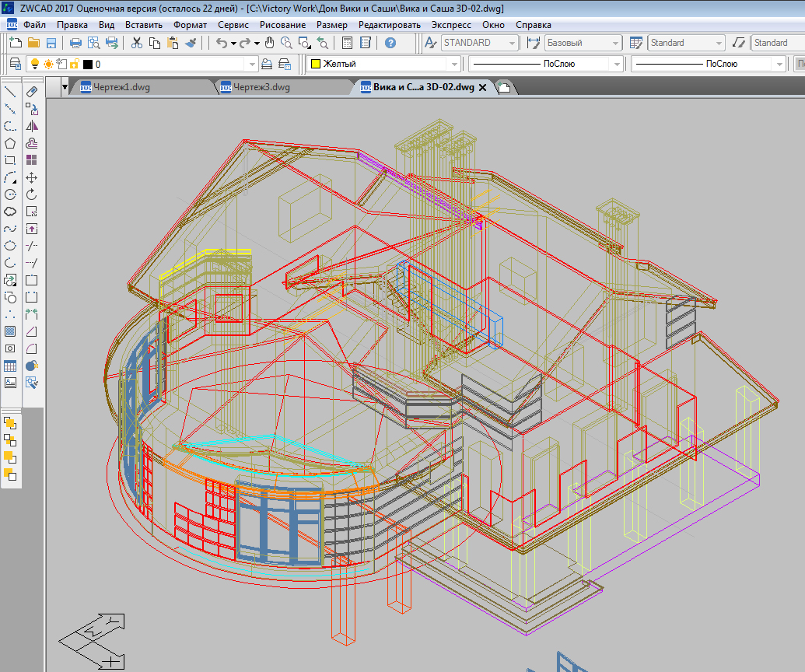Activate the Pan hand tool
Viewport: 805px width, 672px height.
(x=269, y=44)
